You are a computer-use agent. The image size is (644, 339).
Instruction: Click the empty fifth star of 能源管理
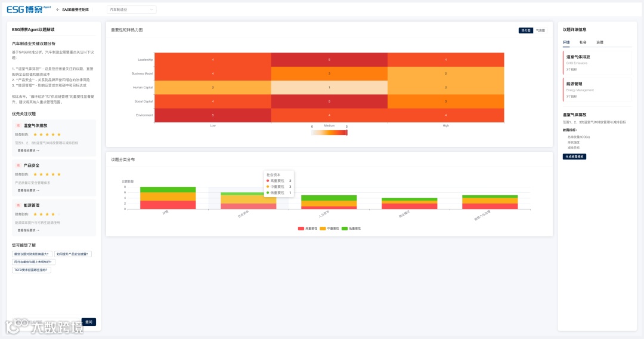coord(58,214)
